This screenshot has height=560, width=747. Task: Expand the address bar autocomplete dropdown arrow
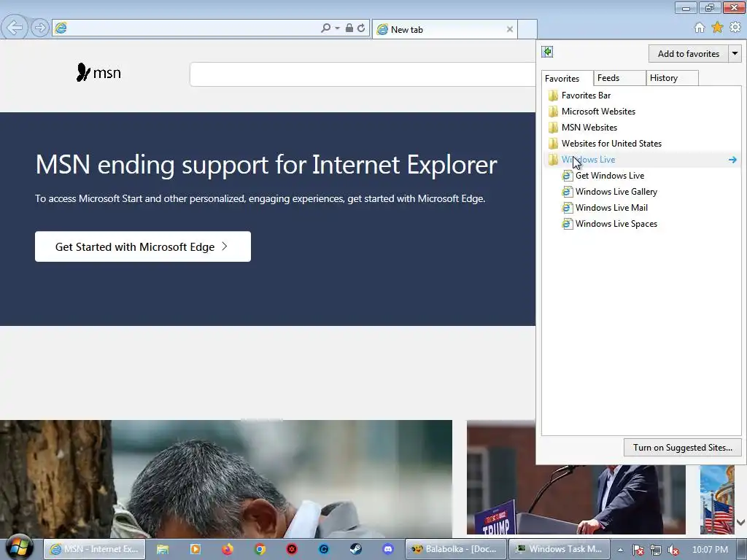click(337, 28)
